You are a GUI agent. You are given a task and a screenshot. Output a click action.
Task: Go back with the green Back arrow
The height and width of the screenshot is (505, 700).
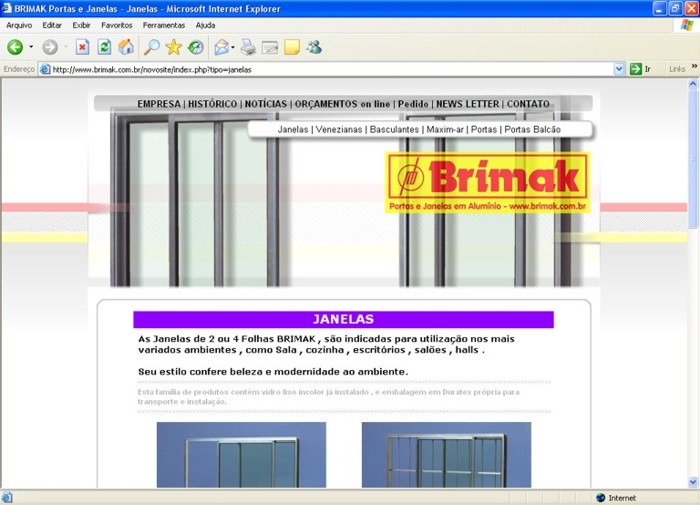pyautogui.click(x=15, y=47)
